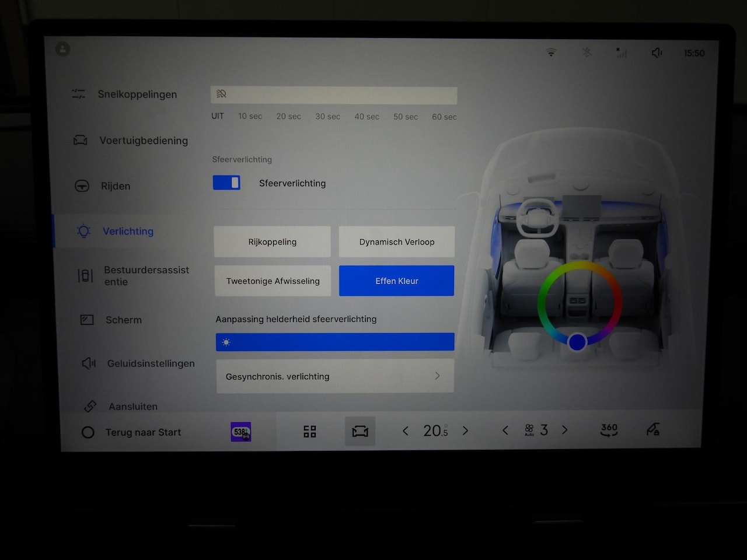Set delay to 10 sec
The width and height of the screenshot is (747, 560).
click(x=250, y=116)
